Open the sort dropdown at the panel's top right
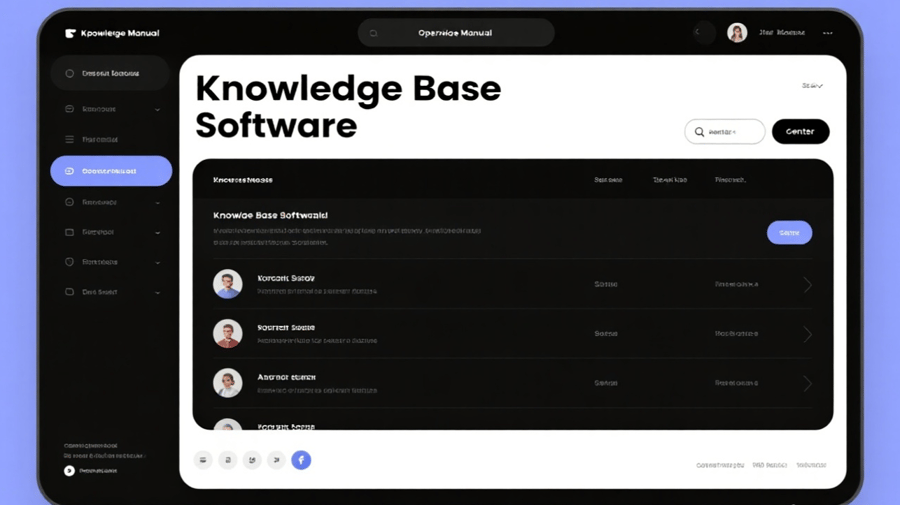 pos(812,86)
